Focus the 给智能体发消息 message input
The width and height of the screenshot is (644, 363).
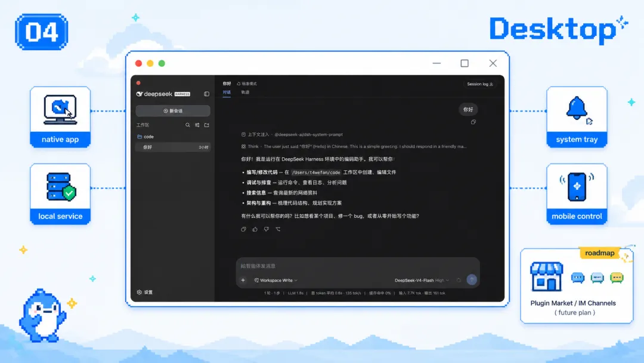point(357,266)
